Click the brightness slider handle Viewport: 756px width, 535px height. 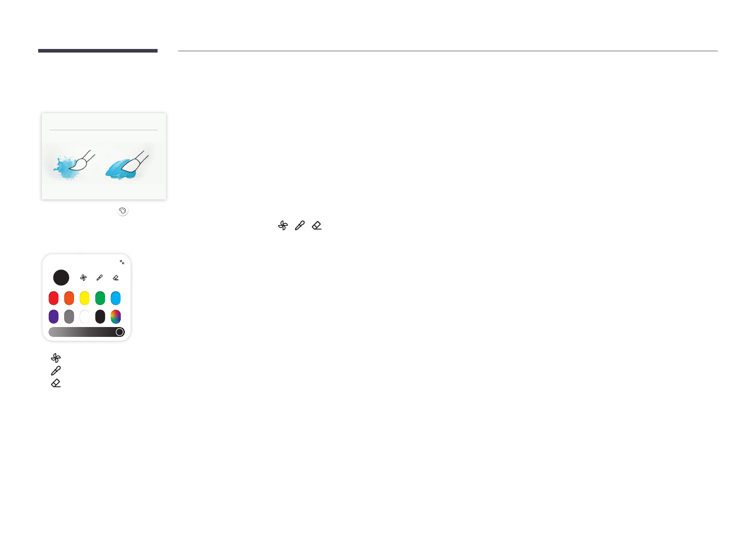pyautogui.click(x=120, y=332)
